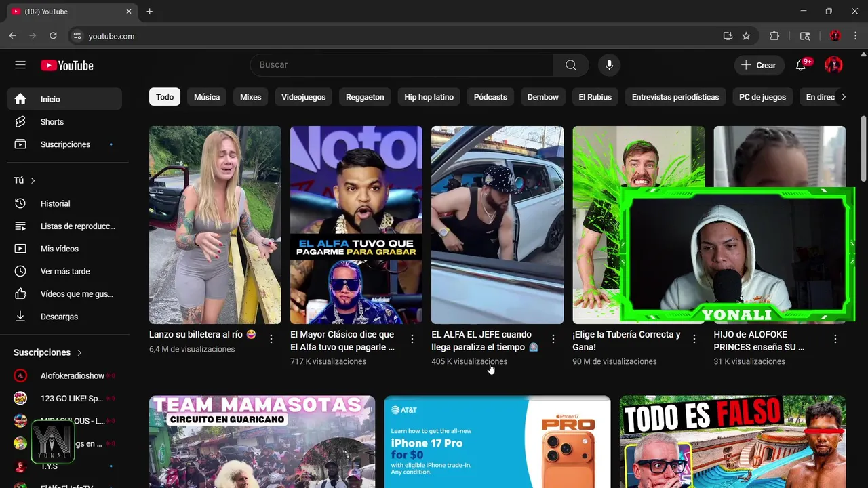Screen dimensions: 868x488
Task: Expand Suscripciones section heading chevron
Action: pyautogui.click(x=79, y=352)
